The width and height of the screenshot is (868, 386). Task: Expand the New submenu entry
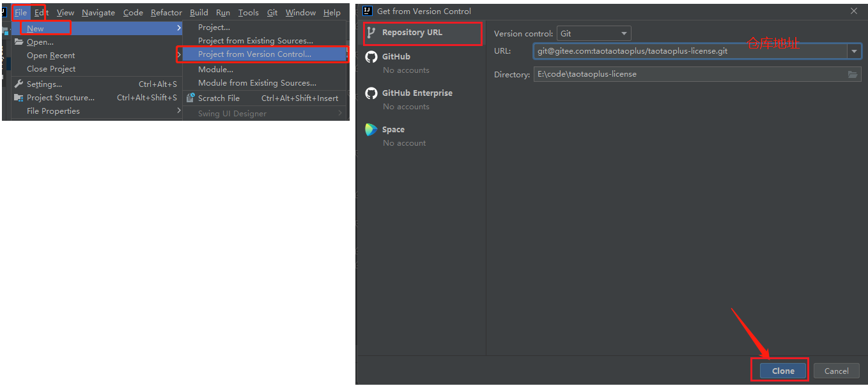pyautogui.click(x=97, y=28)
